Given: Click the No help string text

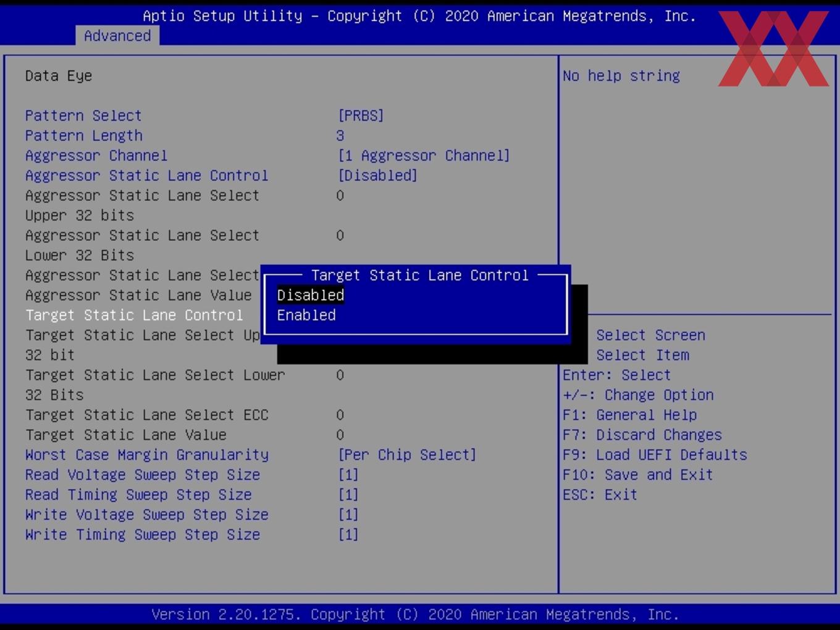Looking at the screenshot, I should pyautogui.click(x=621, y=76).
